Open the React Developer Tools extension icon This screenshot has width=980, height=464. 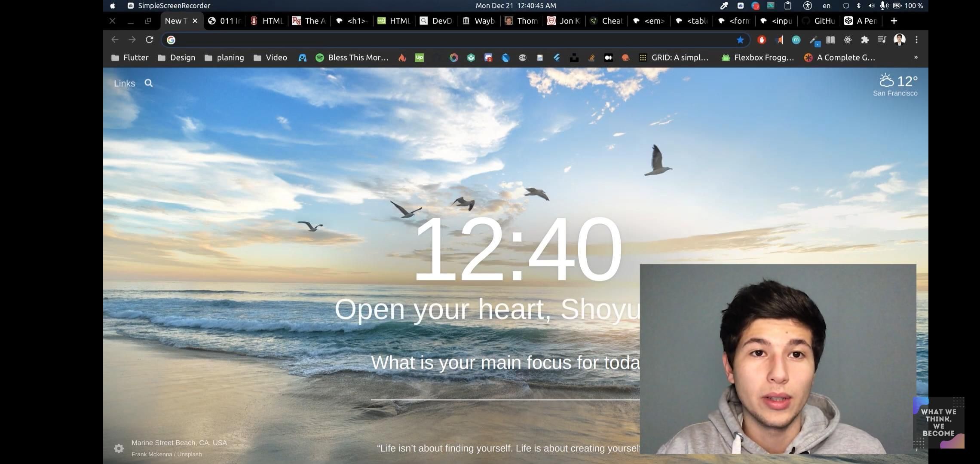(848, 40)
